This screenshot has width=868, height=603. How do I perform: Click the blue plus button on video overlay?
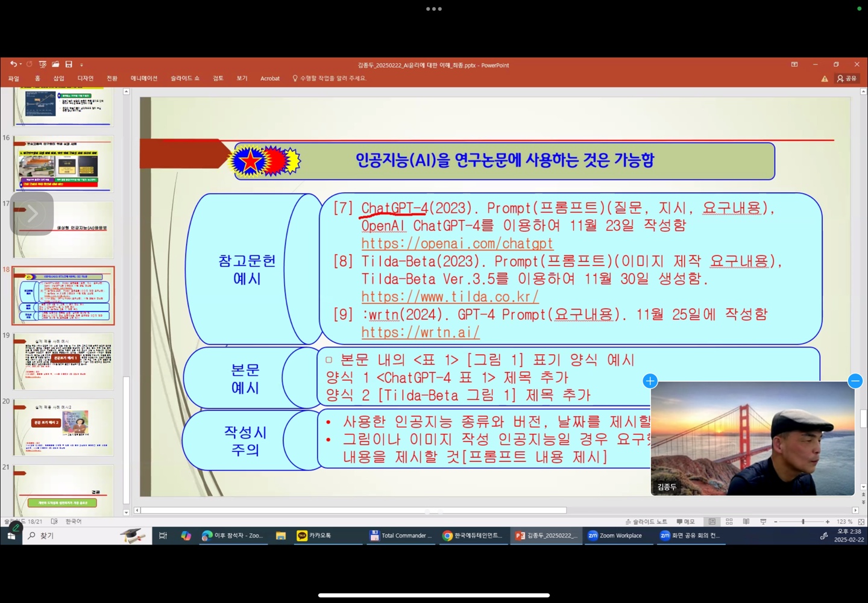[650, 381]
